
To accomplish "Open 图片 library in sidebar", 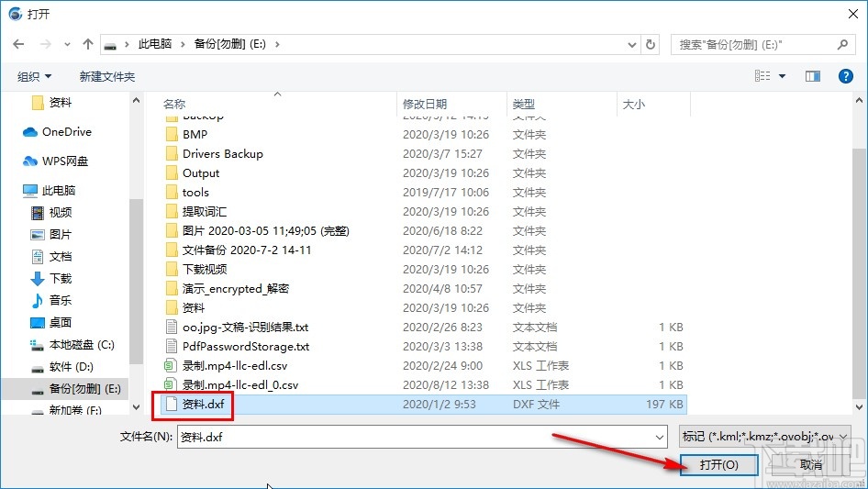I will 51,234.
